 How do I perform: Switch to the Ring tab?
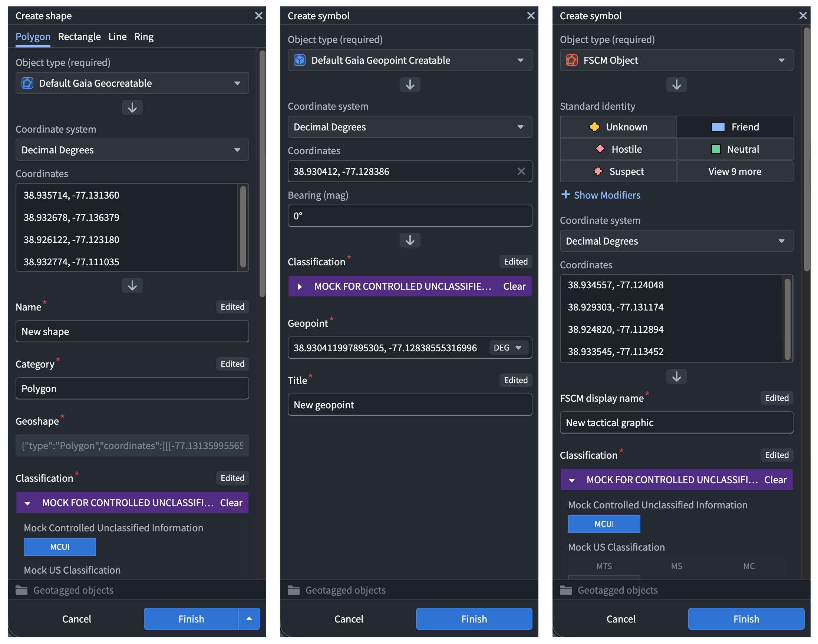[144, 37]
